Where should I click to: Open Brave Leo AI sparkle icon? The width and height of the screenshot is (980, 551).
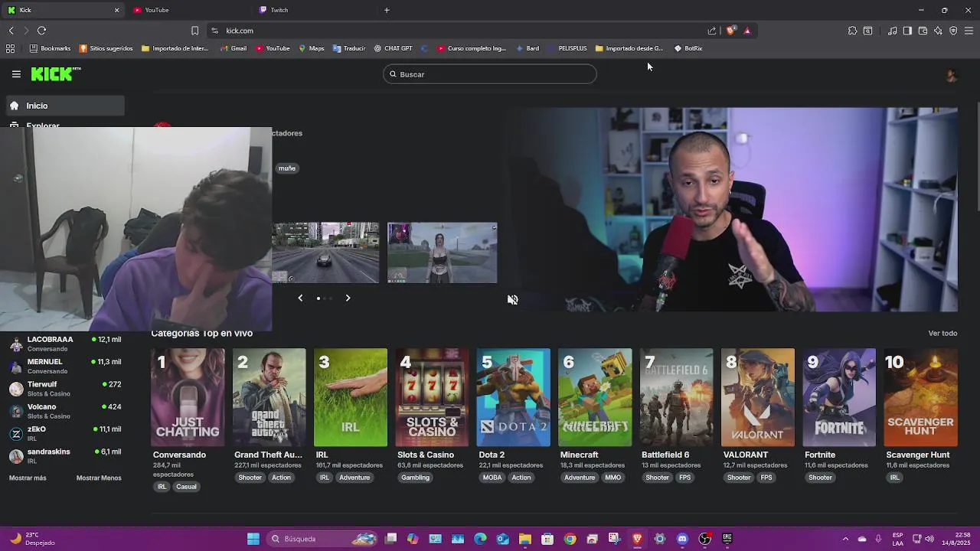938,31
